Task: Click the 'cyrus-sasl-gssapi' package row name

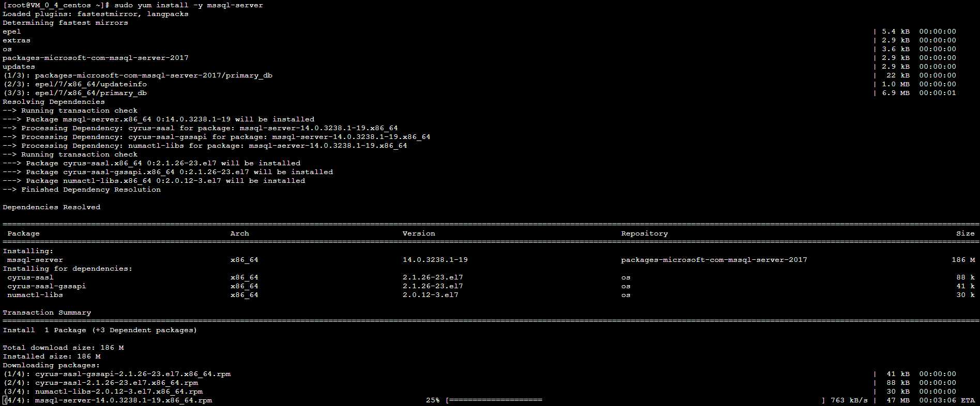Action: point(47,286)
